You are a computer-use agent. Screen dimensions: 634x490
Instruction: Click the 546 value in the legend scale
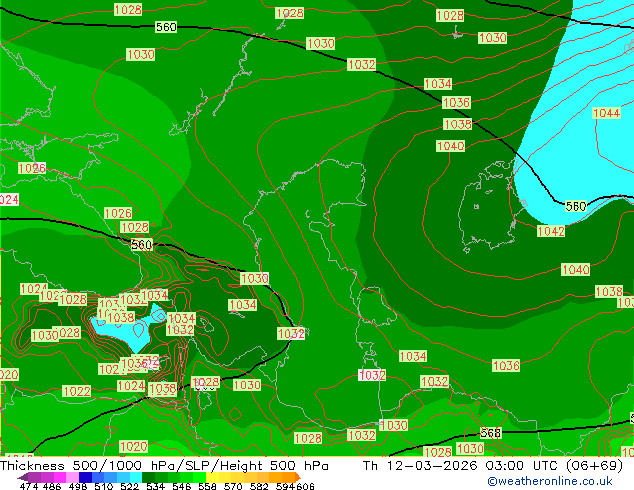[x=182, y=486]
